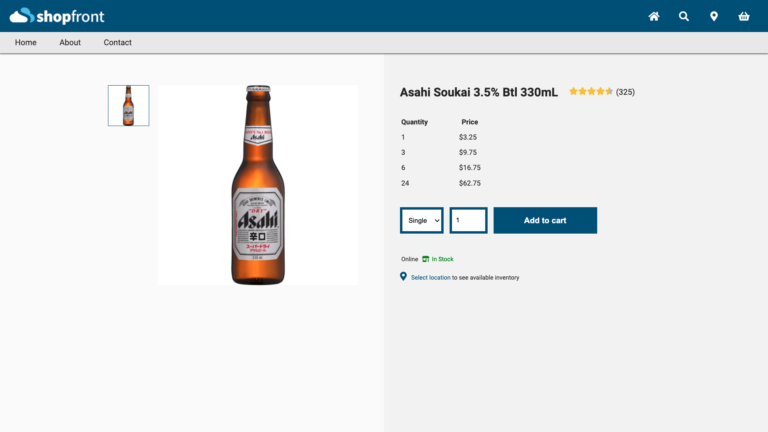Click the star rating icons
768x432 pixels.
591,92
